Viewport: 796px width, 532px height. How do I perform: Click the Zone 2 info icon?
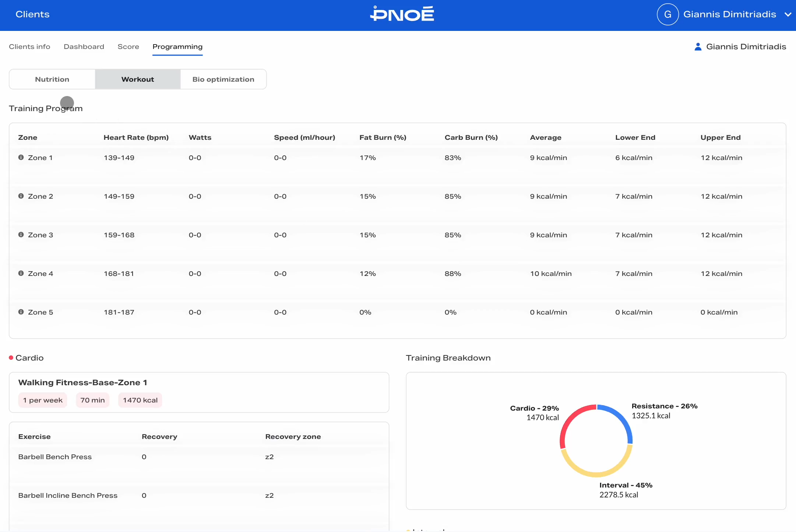21,196
